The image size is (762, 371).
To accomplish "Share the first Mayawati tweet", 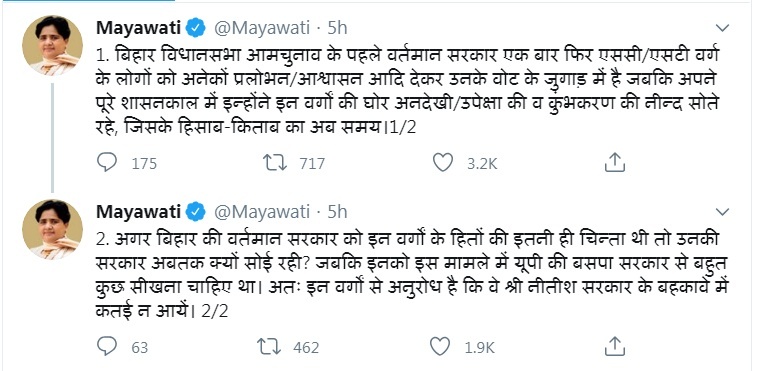I will (614, 162).
